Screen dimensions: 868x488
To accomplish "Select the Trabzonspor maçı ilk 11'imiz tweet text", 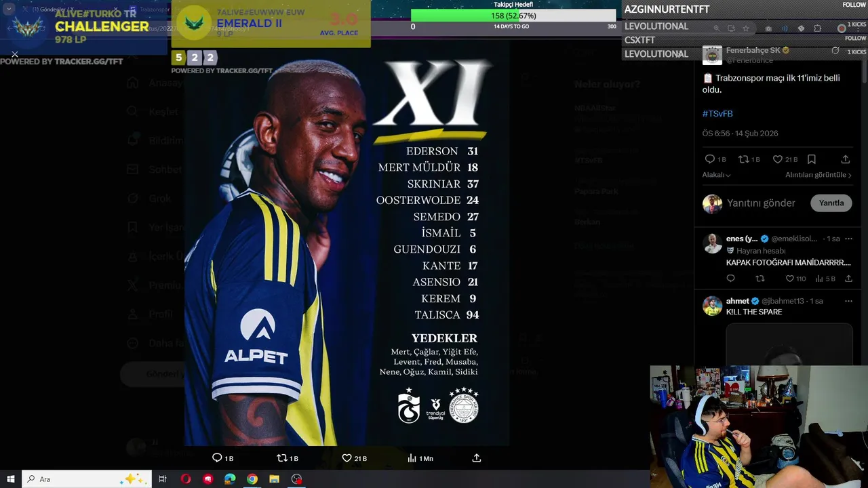I will coord(771,83).
